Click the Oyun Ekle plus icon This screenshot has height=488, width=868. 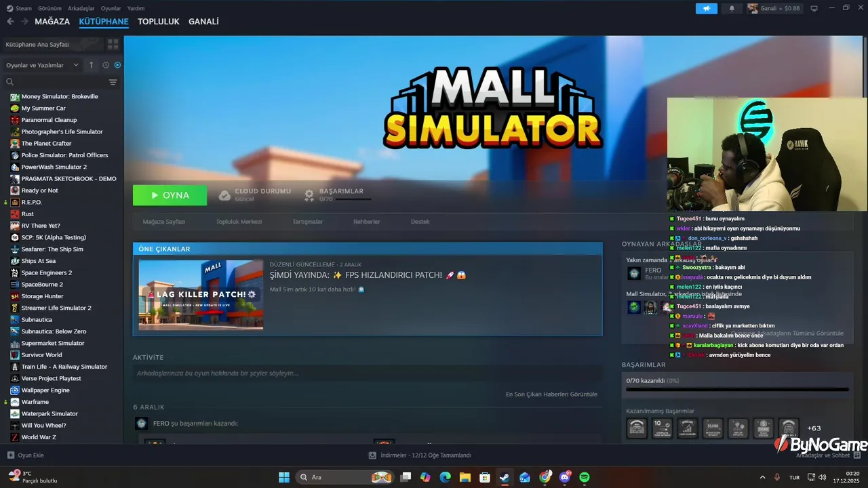point(10,455)
